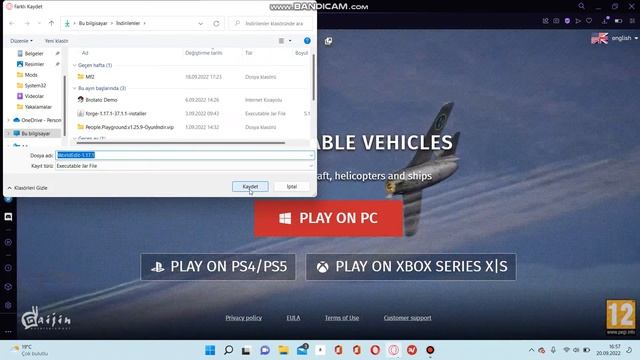This screenshot has width=640, height=360.
Task: Click the file list horizontal scrollbar
Action: 181,143
